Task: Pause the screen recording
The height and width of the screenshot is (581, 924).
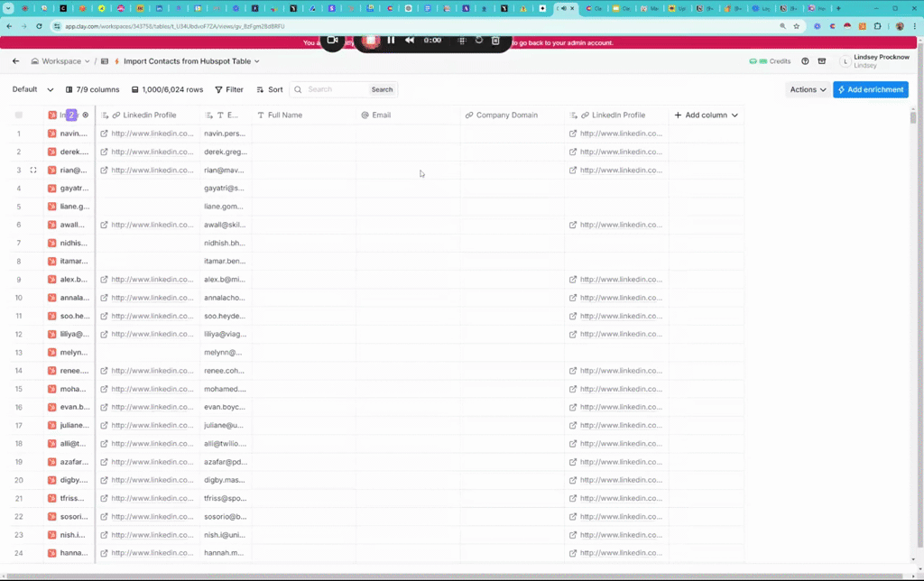Action: 391,41
